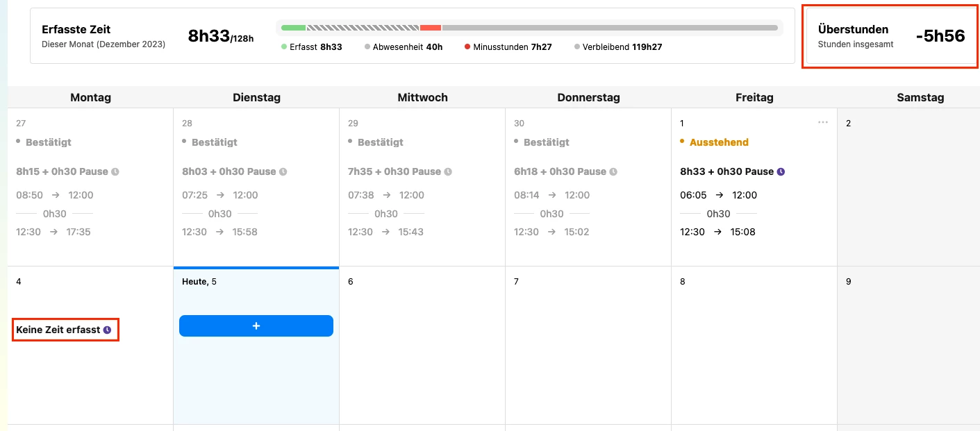Click the Mittwoch column header

pyautogui.click(x=422, y=98)
